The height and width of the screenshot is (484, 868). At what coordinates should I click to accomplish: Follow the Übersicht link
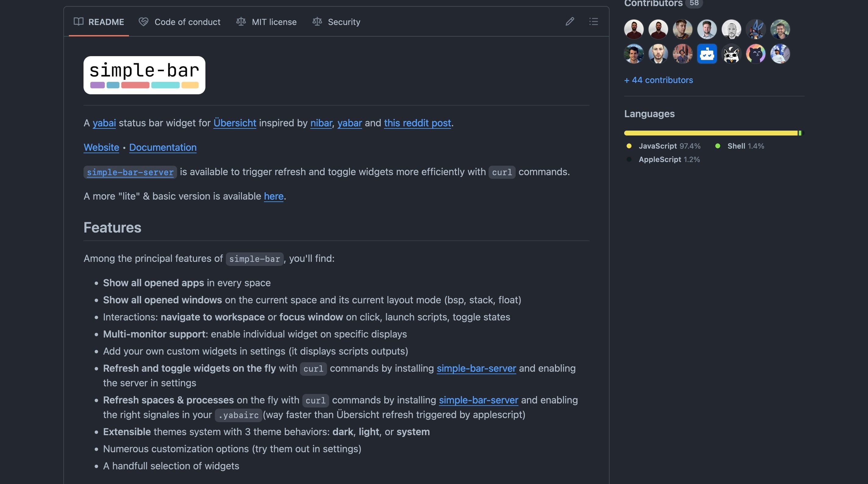[235, 123]
